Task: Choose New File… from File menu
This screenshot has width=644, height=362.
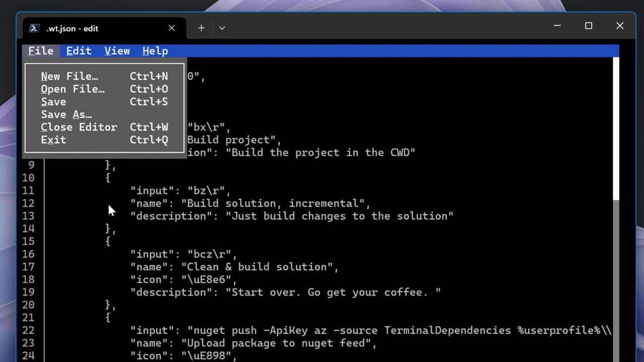Action: [x=104, y=76]
